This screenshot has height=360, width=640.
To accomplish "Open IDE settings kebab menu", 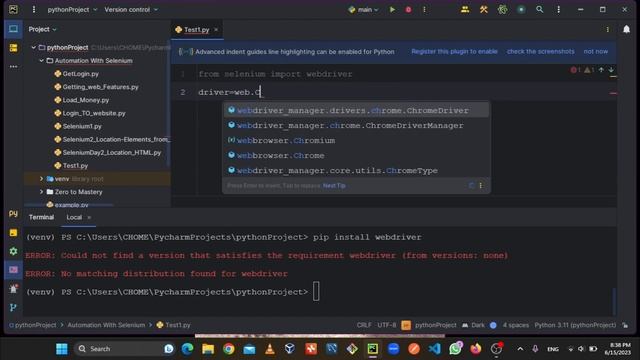I will 558,9.
